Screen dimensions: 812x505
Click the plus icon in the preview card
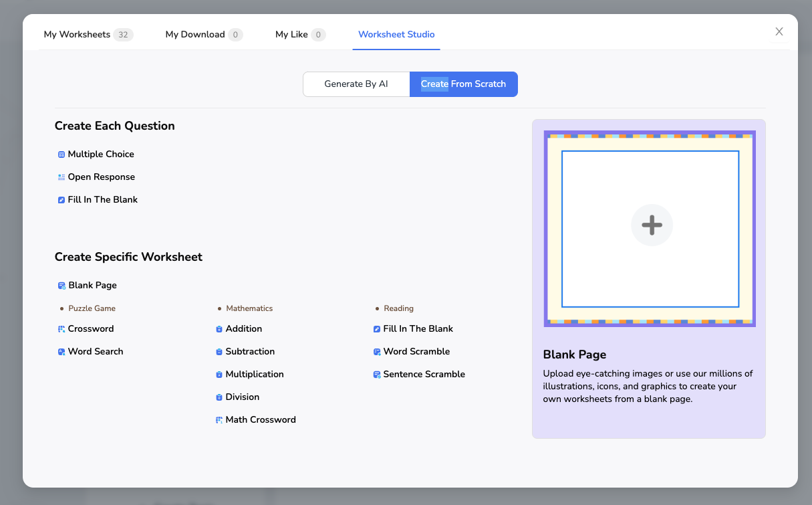click(x=652, y=225)
